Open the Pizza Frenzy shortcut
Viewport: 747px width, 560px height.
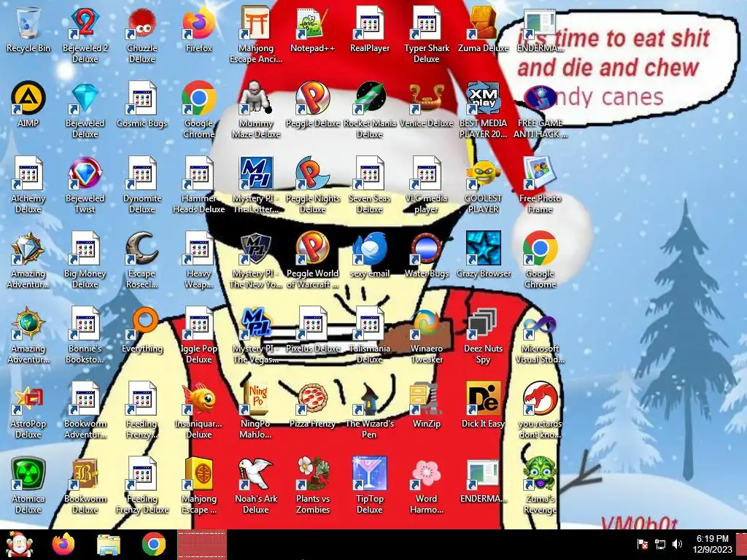click(x=312, y=405)
